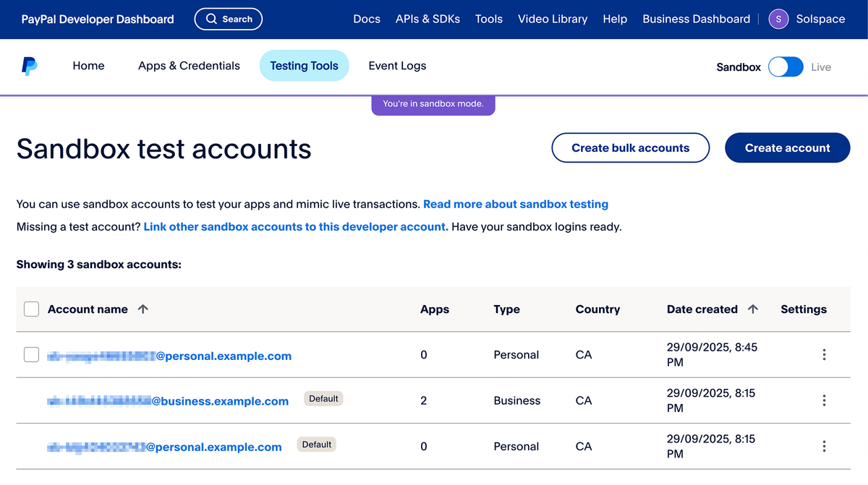
Task: Sort by Account name arrow icon
Action: (143, 309)
